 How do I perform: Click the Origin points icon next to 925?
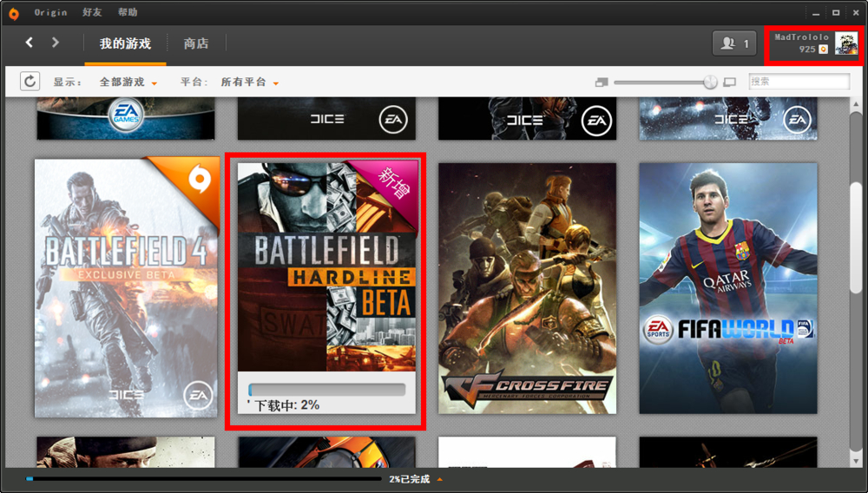[823, 49]
